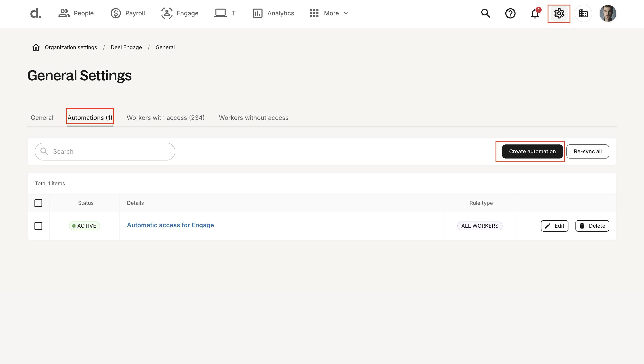644x364 pixels.
Task: Tick the select-all header checkbox
Action: (38, 203)
